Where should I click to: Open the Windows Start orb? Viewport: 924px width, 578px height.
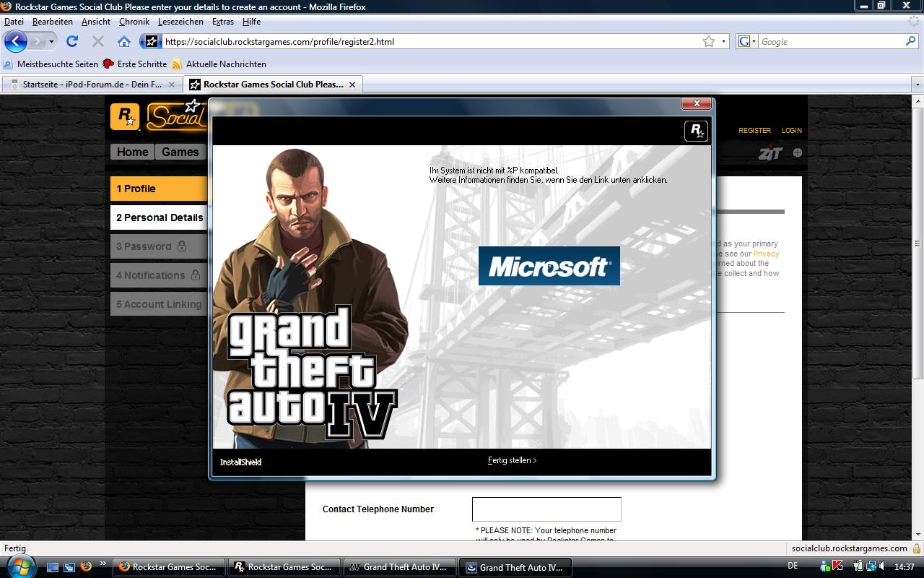[x=20, y=566]
